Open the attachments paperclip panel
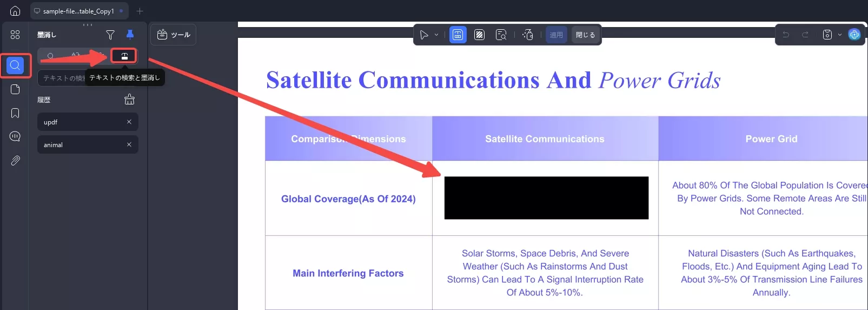Viewport: 868px width, 310px height. pos(15,161)
